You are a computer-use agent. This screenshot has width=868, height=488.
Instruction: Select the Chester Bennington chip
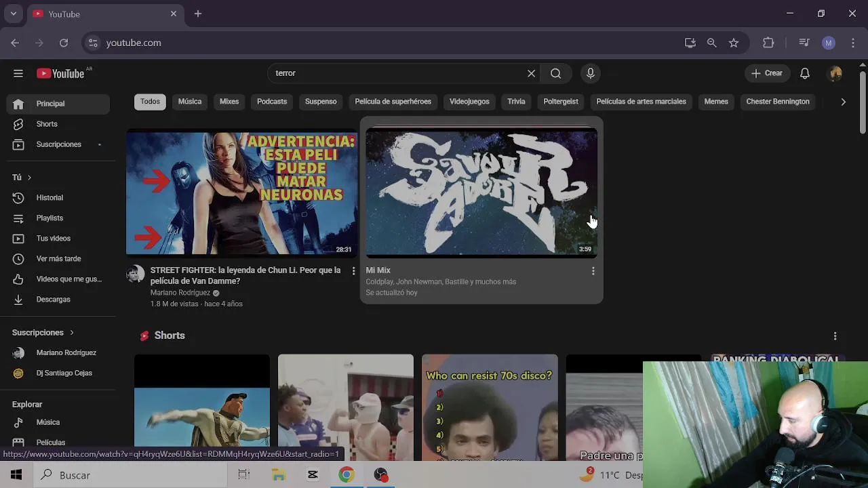pos(778,102)
